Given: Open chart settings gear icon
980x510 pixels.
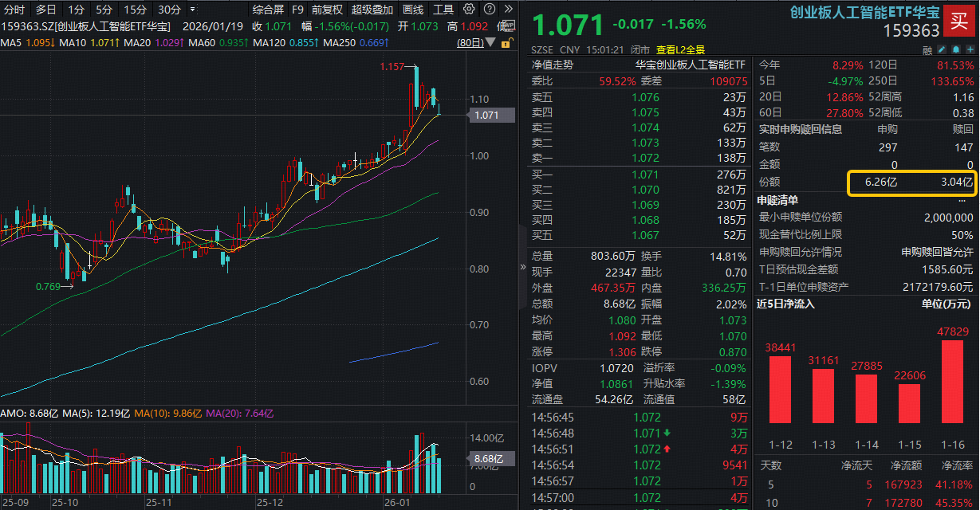Looking at the screenshot, I should coord(469,10).
